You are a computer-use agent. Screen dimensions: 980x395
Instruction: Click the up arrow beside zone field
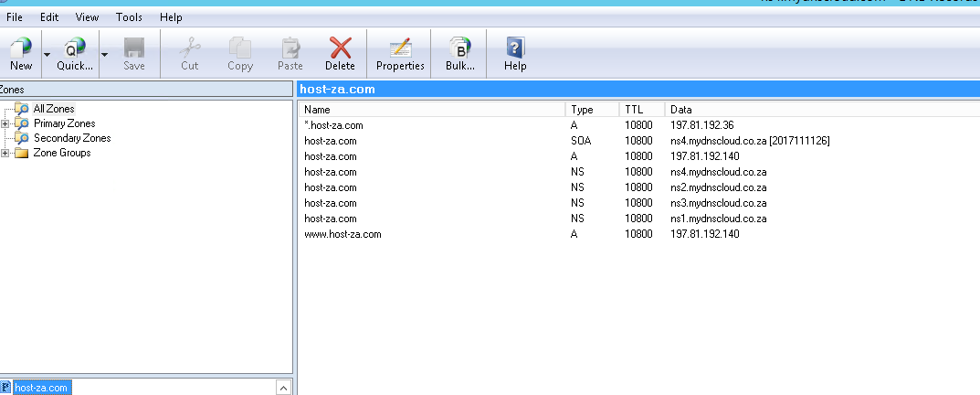[x=283, y=388]
